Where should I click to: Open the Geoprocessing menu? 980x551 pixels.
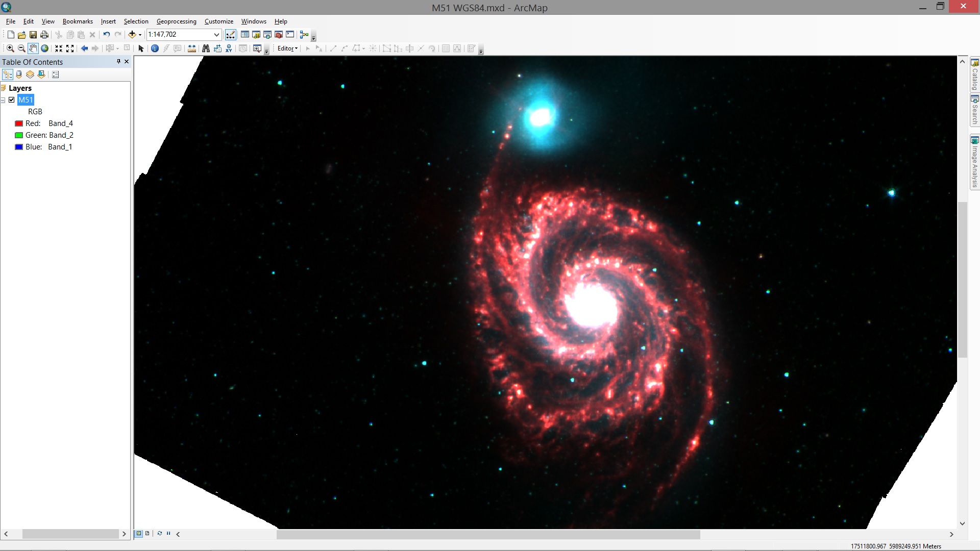[x=176, y=21]
